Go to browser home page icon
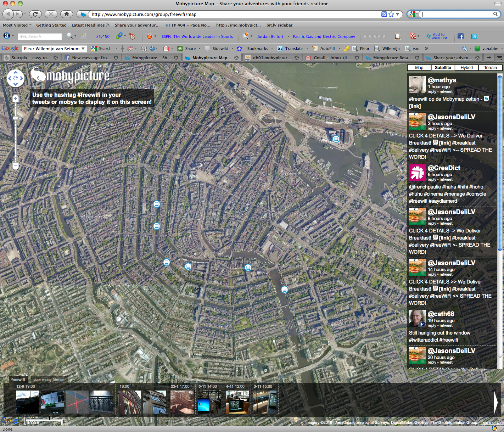The width and height of the screenshot is (504, 432). click(x=66, y=14)
